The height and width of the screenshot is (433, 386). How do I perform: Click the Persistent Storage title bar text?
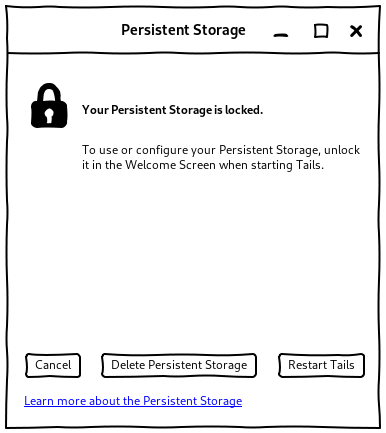[x=183, y=30]
